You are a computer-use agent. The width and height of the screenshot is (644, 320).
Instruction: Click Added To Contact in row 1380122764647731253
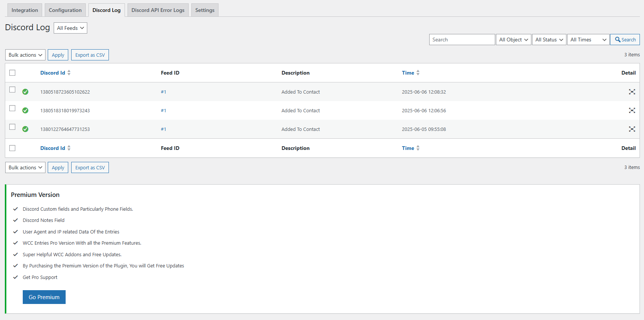[301, 129]
